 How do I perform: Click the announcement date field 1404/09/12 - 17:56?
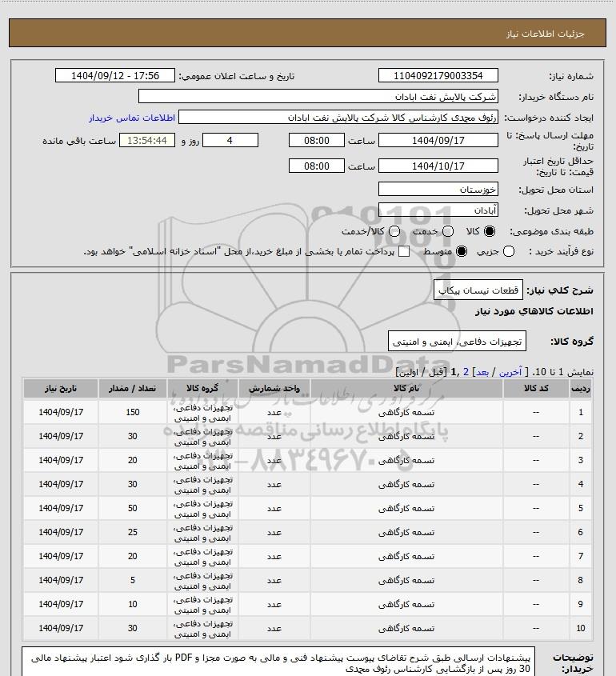(x=115, y=75)
